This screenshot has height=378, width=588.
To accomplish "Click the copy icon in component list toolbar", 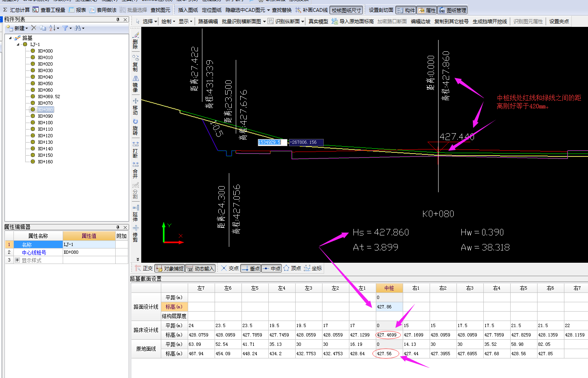I will coord(43,28).
